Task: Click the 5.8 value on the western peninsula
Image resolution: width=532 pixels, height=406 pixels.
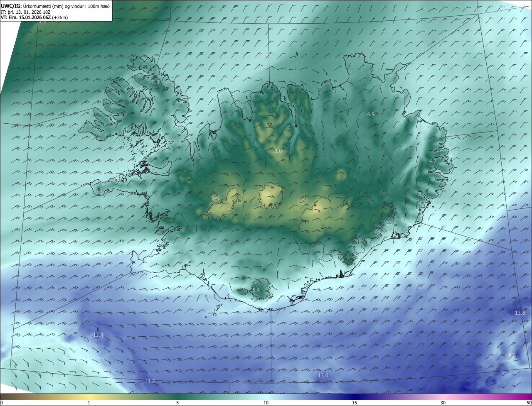Action: click(99, 190)
